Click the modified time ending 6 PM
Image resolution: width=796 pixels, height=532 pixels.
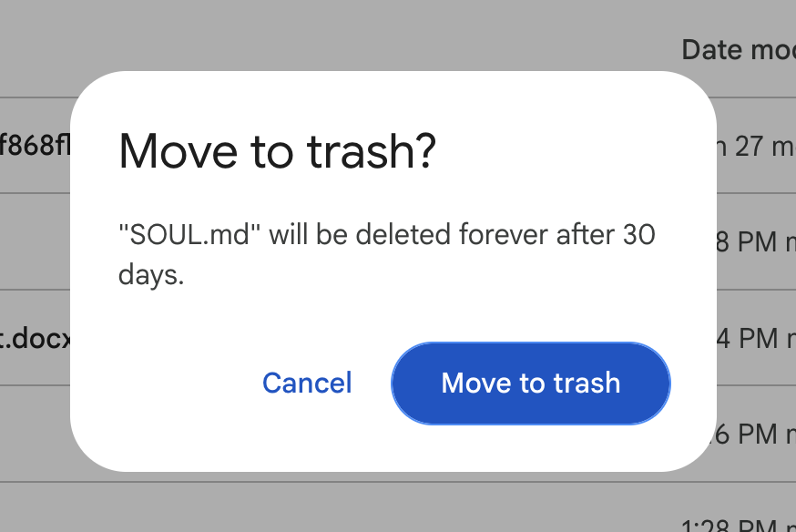757,434
